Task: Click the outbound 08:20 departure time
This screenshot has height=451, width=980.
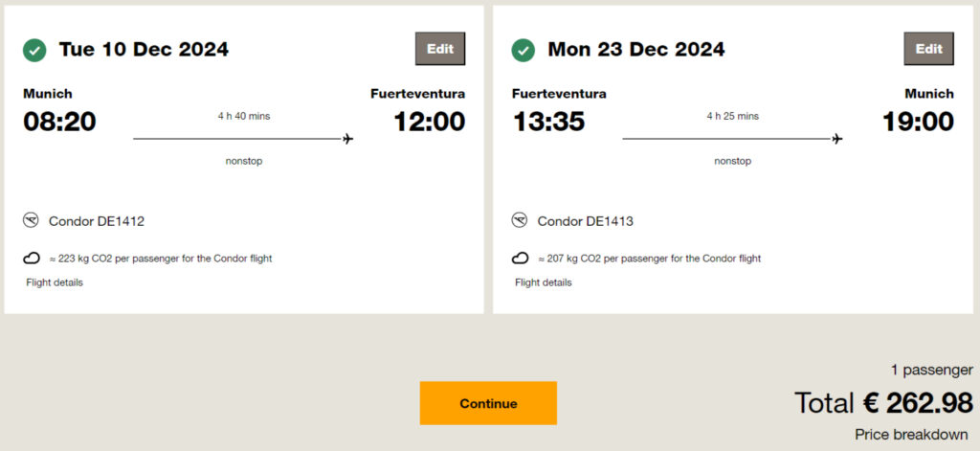Action: (x=59, y=122)
